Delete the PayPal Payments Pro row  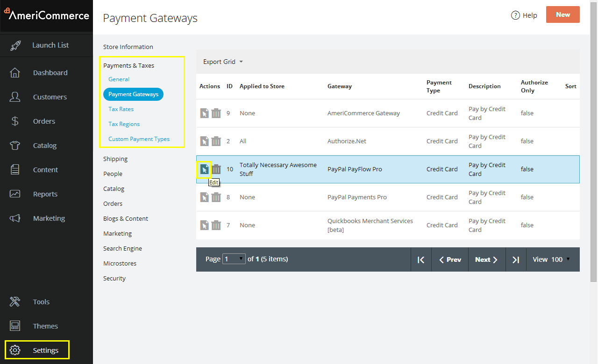pyautogui.click(x=216, y=197)
